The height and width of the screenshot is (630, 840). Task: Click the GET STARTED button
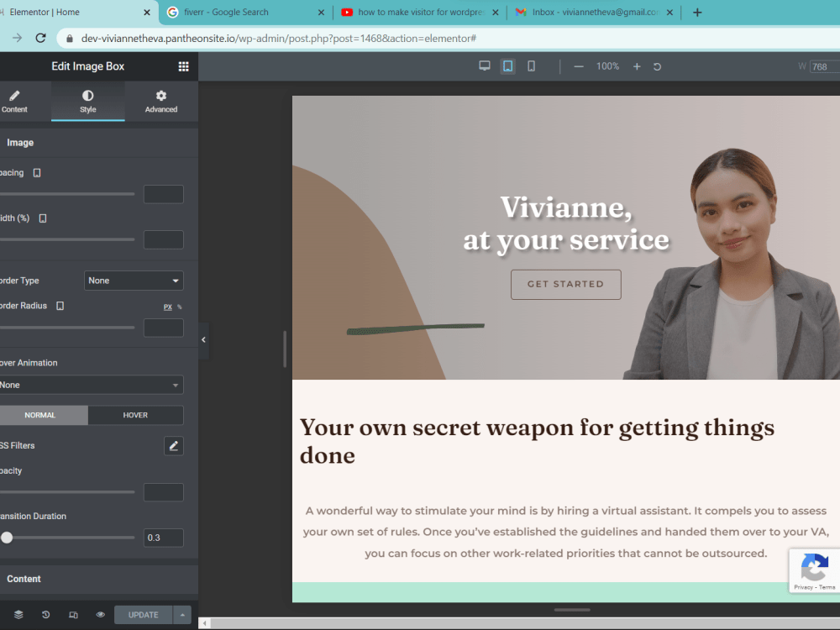[565, 285]
